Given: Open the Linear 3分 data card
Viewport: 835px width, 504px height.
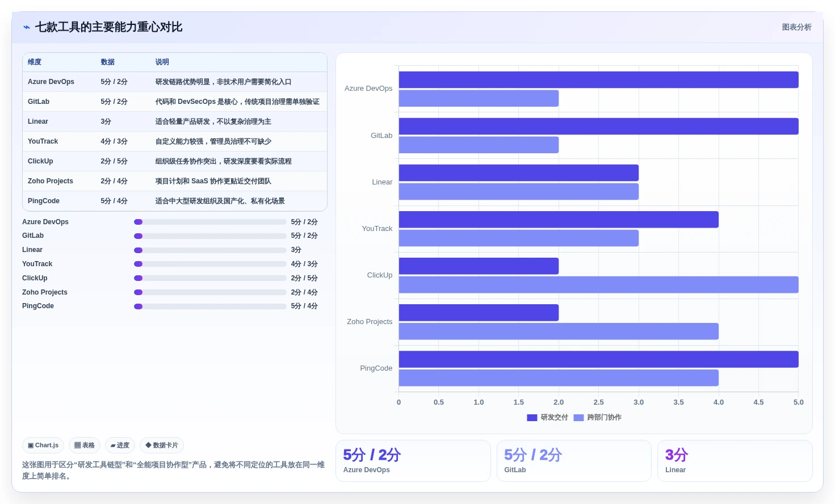Looking at the screenshot, I should click(x=735, y=461).
